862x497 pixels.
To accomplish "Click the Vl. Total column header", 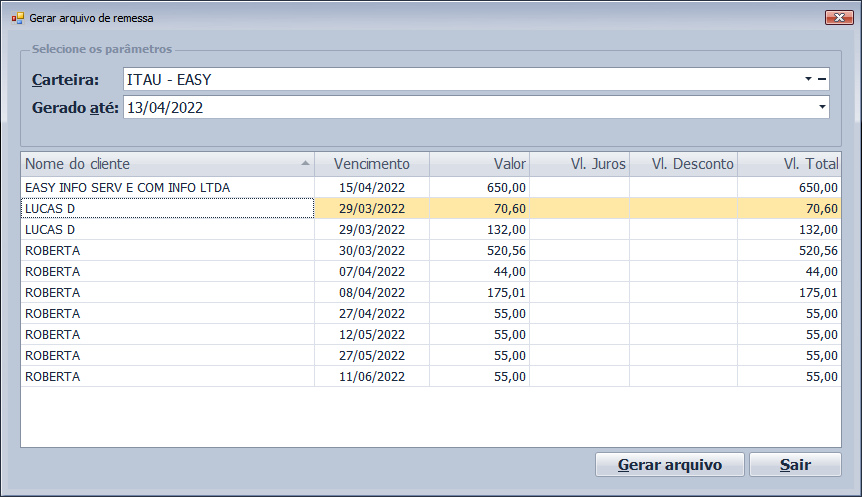I will (789, 164).
